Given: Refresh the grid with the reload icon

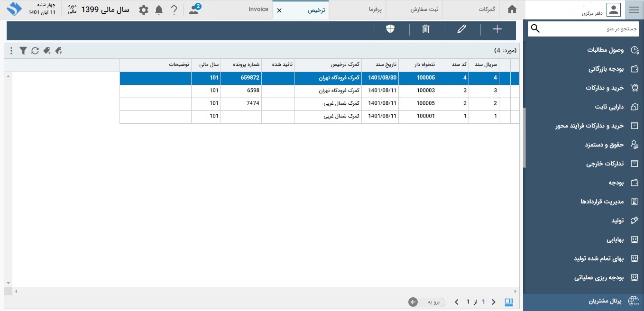Looking at the screenshot, I should (35, 51).
